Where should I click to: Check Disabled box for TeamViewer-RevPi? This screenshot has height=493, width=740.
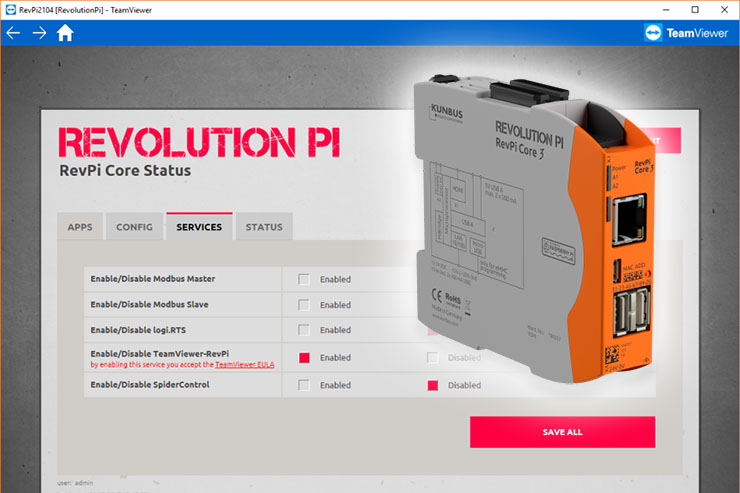pyautogui.click(x=432, y=357)
